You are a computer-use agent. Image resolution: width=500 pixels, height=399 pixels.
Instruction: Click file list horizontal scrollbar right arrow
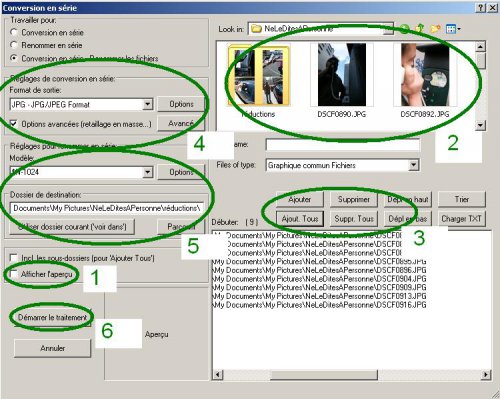pyautogui.click(x=486, y=375)
